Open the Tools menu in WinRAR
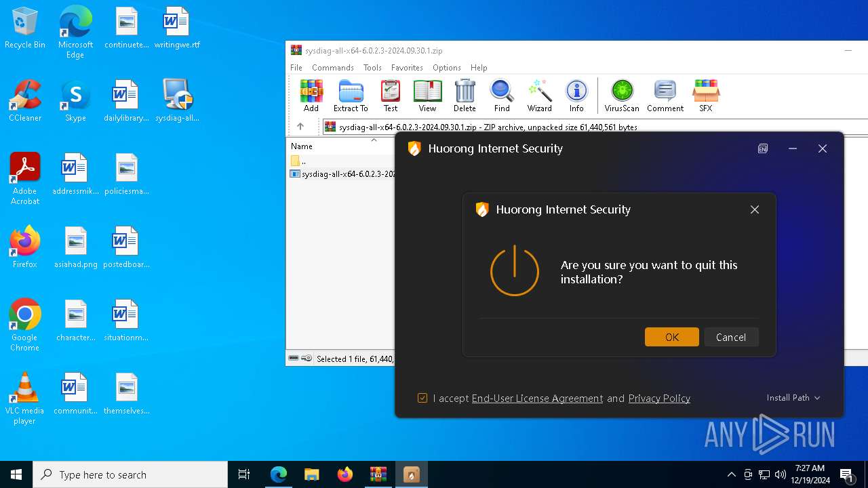This screenshot has width=868, height=488. coord(372,68)
